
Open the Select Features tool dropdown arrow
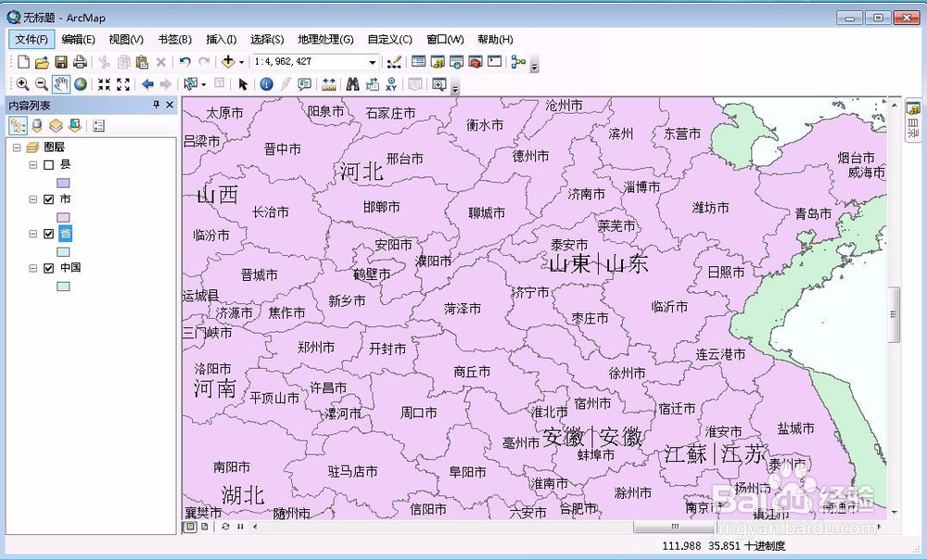tap(203, 84)
